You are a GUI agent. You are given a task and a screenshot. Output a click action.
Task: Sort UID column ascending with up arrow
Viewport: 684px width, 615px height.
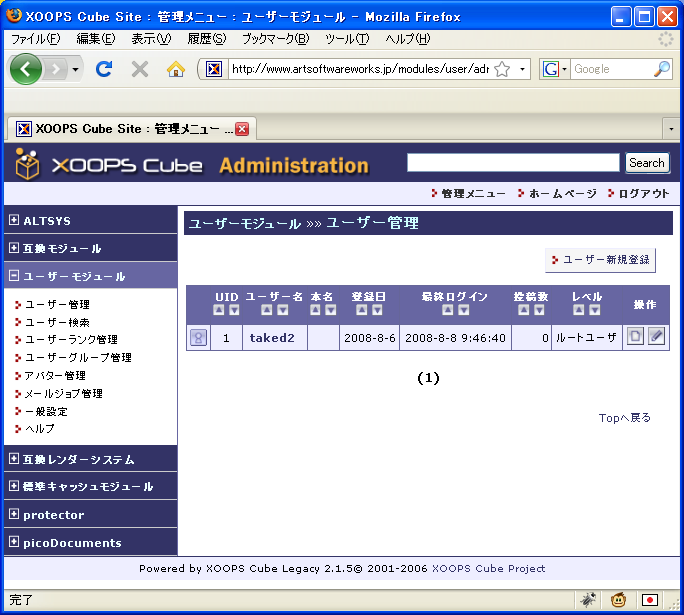(220, 310)
